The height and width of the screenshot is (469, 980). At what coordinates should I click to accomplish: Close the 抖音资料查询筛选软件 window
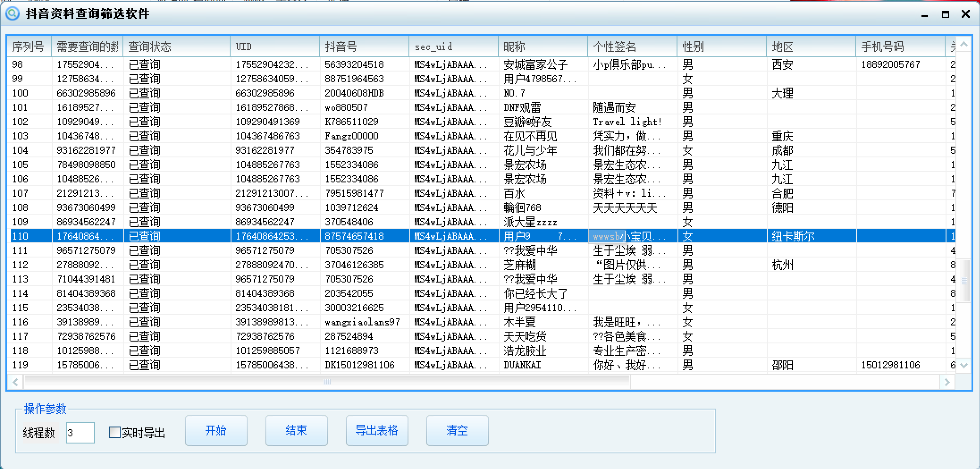coord(966,14)
